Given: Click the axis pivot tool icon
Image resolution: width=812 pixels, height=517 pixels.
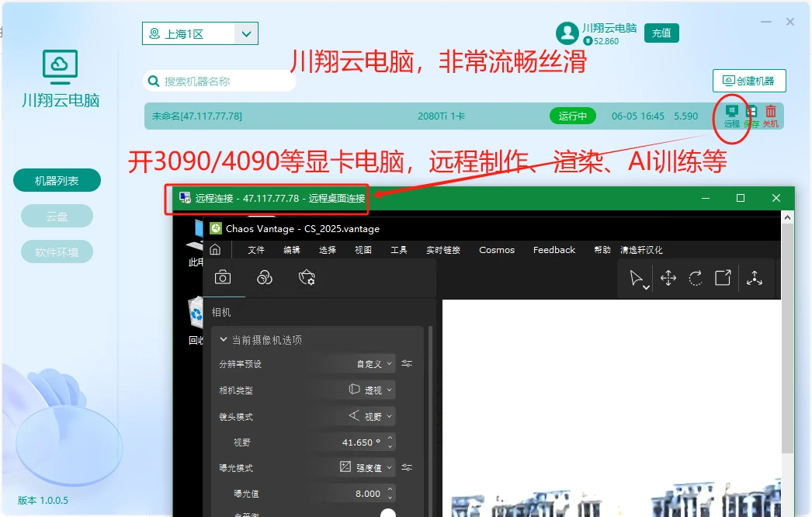Looking at the screenshot, I should [754, 278].
